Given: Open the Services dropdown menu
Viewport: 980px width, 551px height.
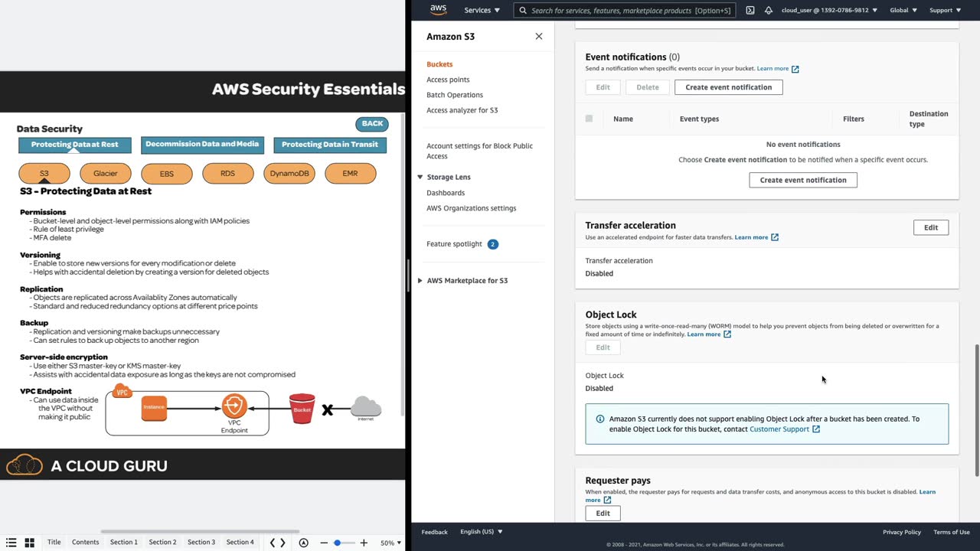Looking at the screenshot, I should tap(482, 10).
